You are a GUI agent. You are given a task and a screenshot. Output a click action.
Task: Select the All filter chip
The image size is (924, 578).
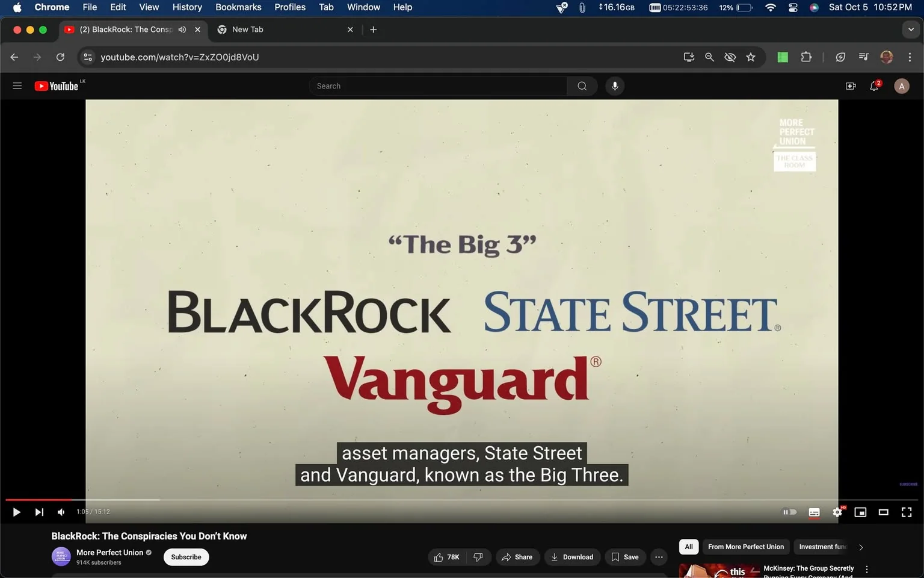coord(689,547)
